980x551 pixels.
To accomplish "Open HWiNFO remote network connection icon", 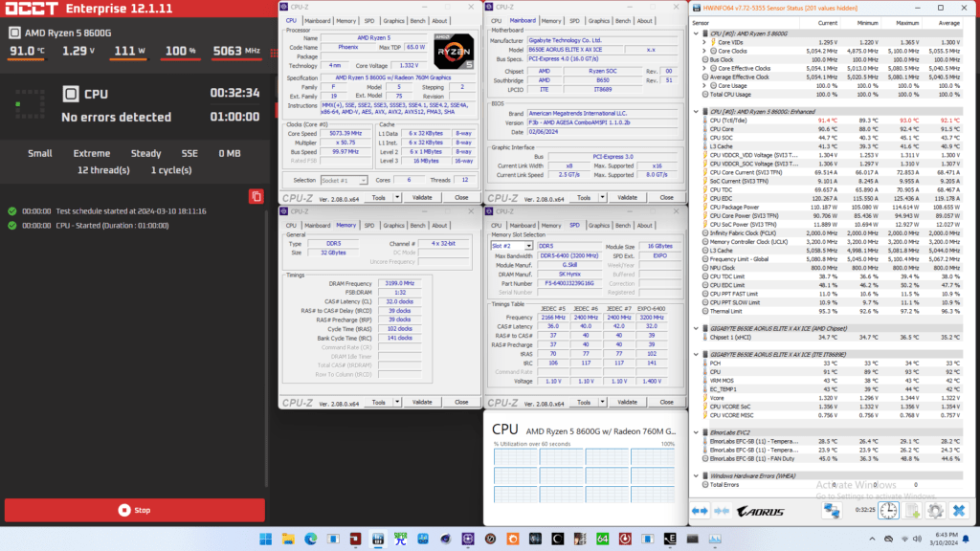I will [832, 511].
